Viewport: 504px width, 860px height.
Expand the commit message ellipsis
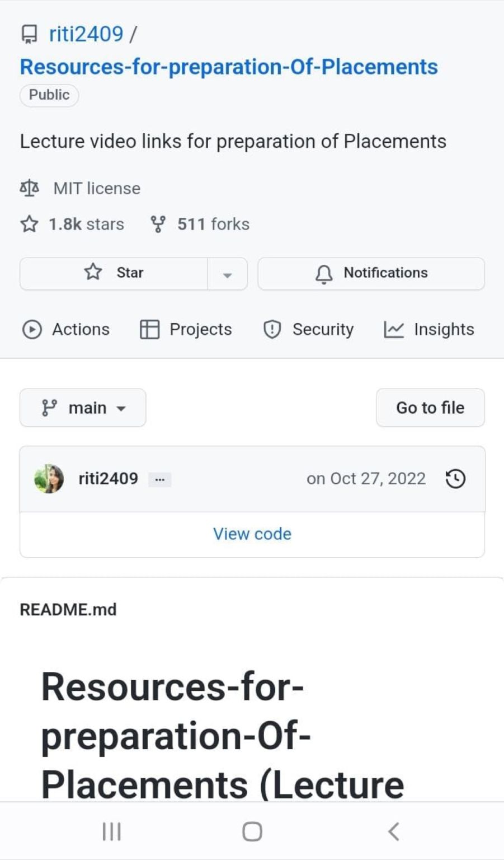click(x=159, y=479)
